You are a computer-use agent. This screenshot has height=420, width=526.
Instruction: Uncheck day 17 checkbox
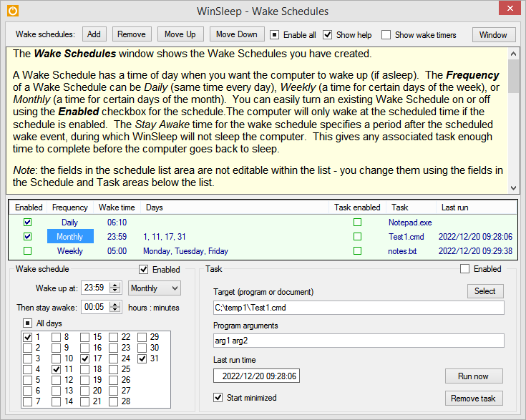[x=85, y=358]
